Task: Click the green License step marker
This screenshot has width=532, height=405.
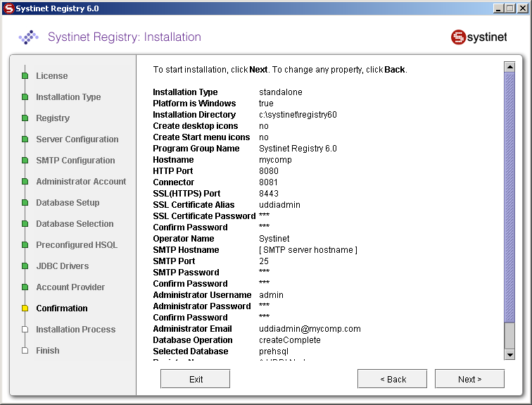Action: (25, 75)
